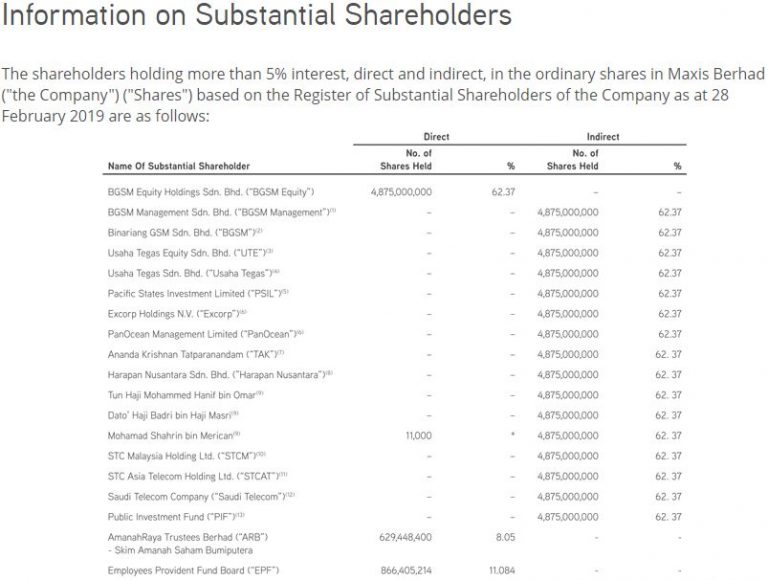Click the 11,000 direct shares value
The image size is (768, 580).
(419, 435)
